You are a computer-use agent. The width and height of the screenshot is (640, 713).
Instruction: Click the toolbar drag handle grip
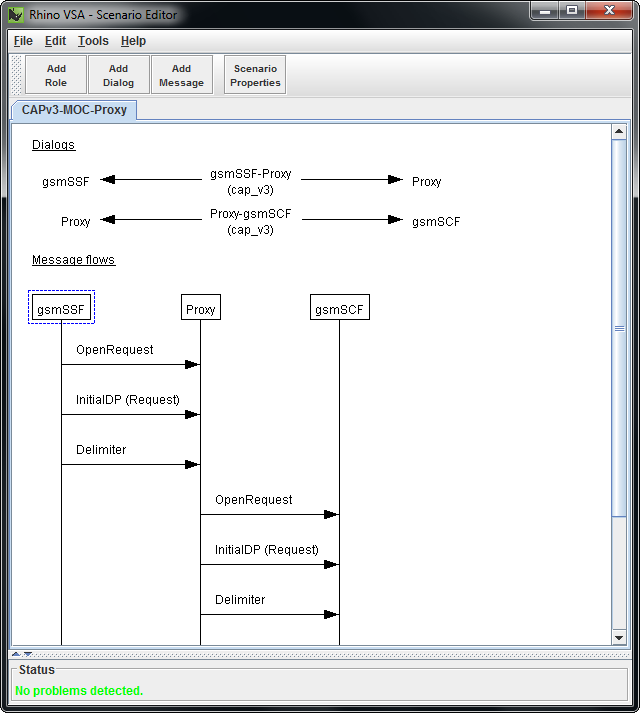click(x=17, y=76)
